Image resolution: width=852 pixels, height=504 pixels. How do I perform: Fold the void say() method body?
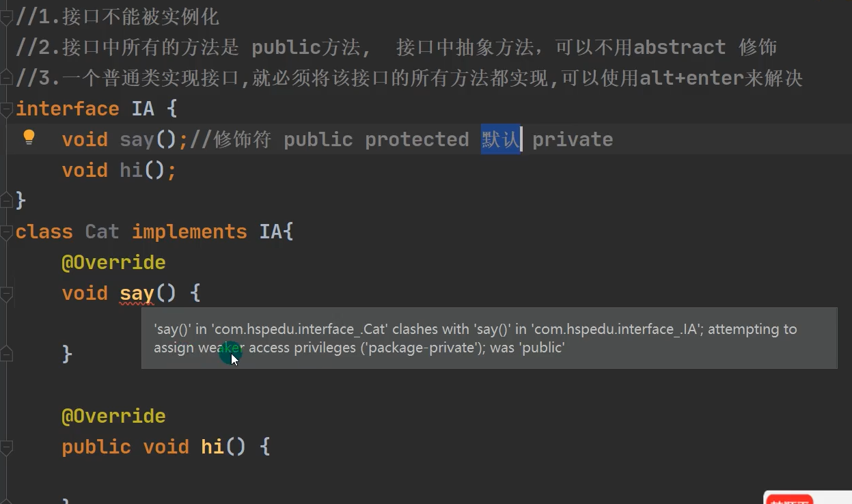tap(6, 294)
